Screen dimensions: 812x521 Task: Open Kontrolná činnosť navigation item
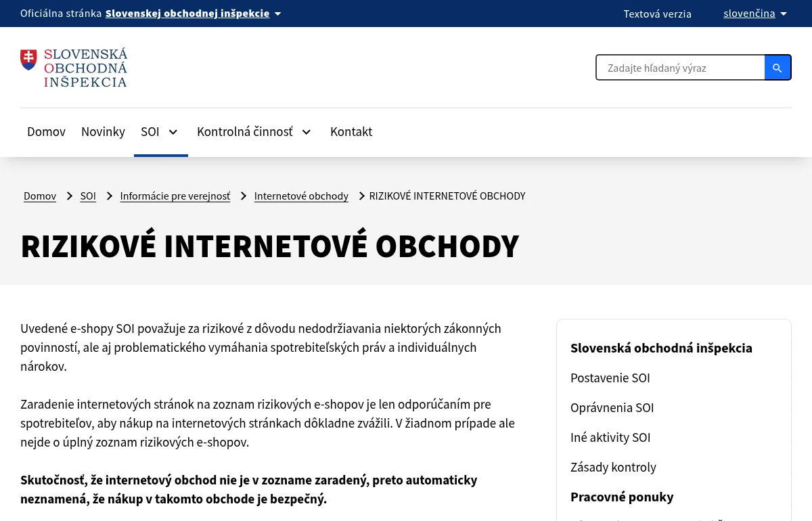click(245, 132)
